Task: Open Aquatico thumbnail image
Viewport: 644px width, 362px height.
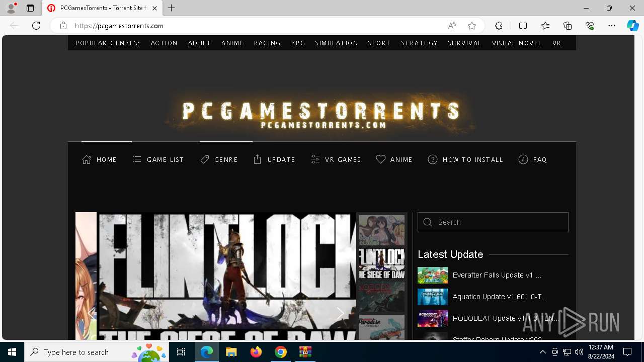Action: [433, 297]
